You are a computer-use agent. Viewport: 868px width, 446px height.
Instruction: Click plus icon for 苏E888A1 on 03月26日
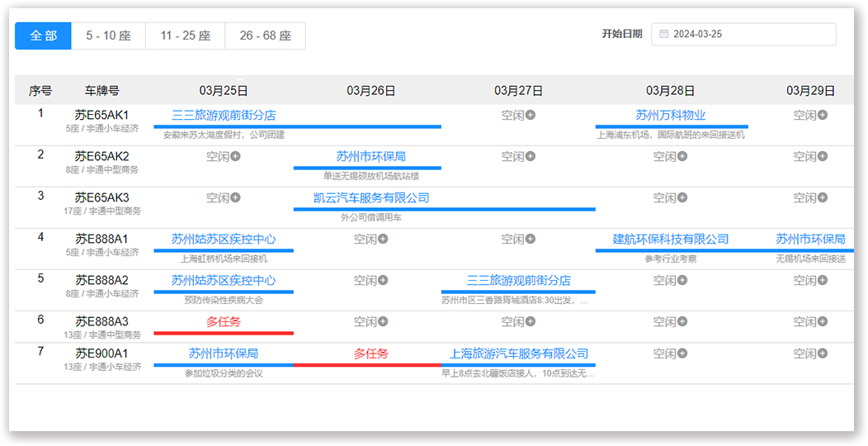point(383,240)
